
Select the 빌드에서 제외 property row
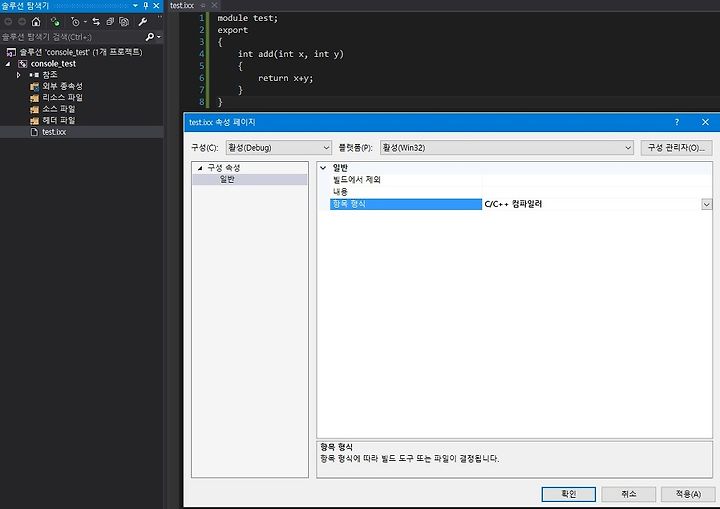pyautogui.click(x=521, y=180)
